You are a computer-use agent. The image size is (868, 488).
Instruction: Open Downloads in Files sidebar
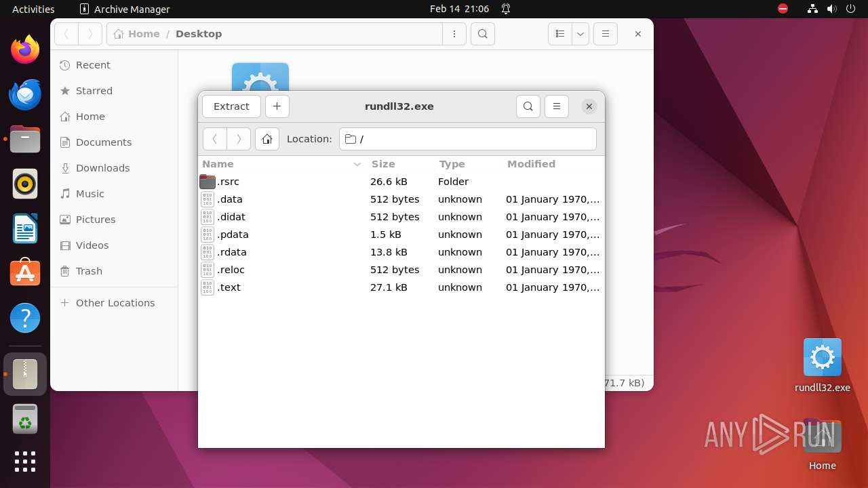pyautogui.click(x=114, y=168)
